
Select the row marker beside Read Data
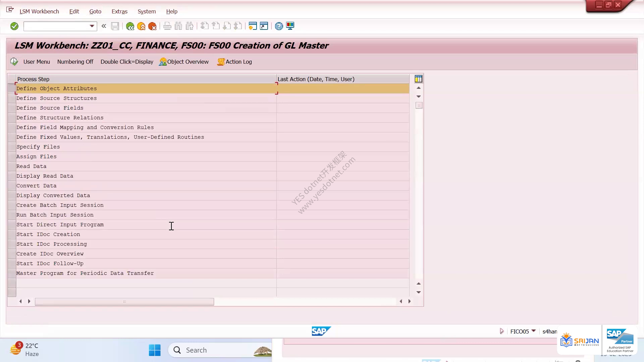[12, 166]
